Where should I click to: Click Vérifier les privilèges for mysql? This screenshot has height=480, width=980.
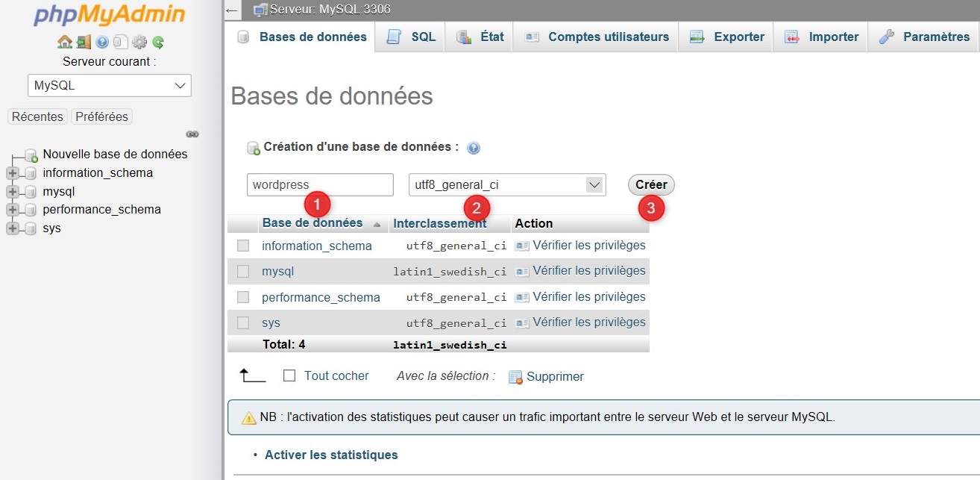click(x=589, y=271)
